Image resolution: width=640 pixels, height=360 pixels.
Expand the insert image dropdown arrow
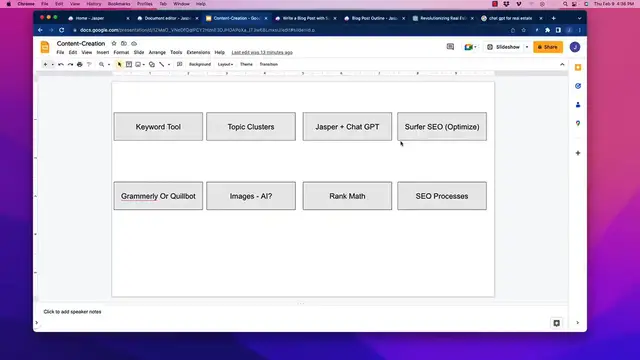click(144, 64)
